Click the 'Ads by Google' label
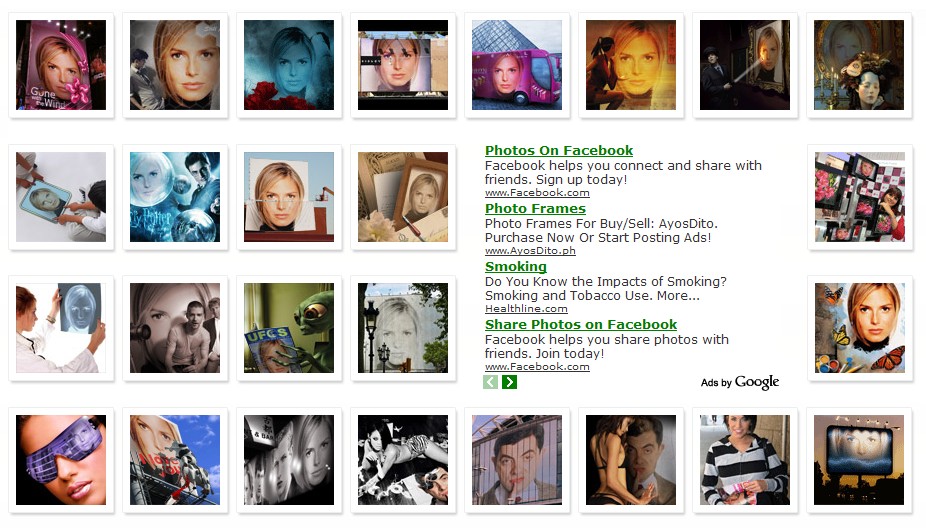 [739, 383]
